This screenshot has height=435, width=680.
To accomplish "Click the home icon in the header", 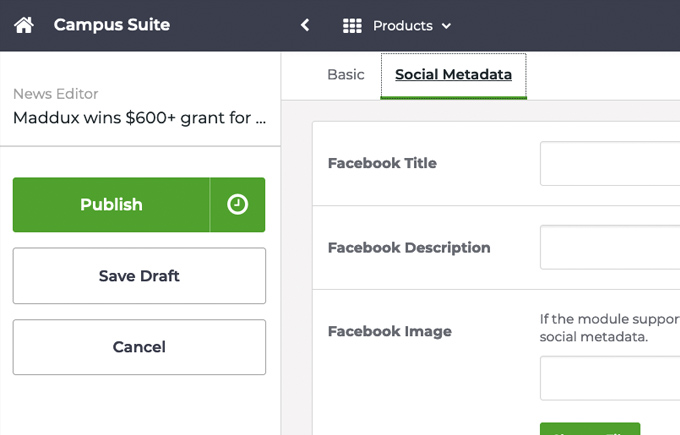I will [x=24, y=25].
